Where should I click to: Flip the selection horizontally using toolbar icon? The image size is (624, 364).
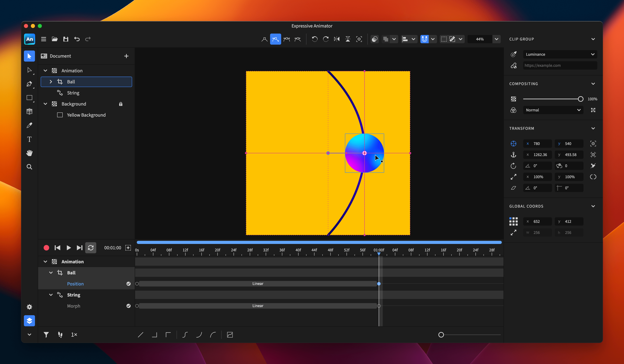point(337,39)
